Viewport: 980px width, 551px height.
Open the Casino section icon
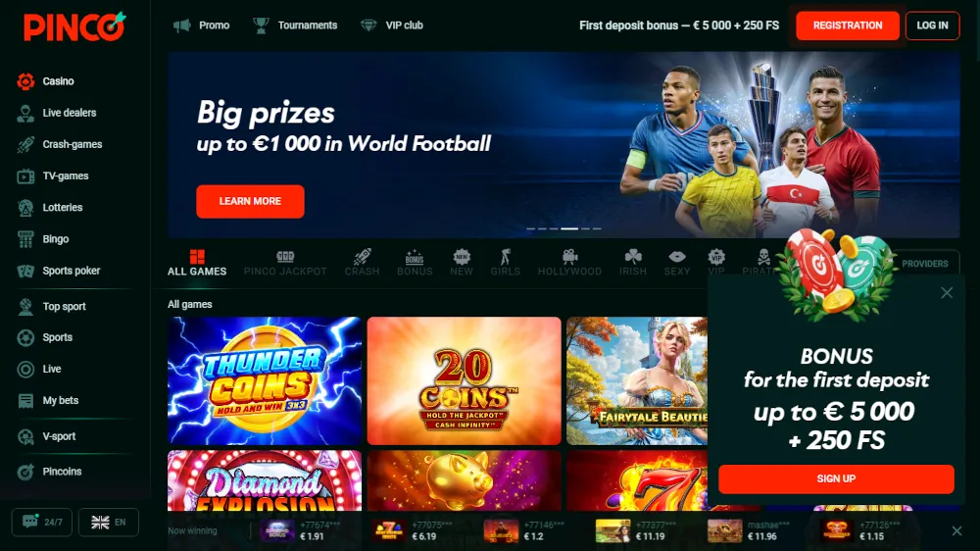click(25, 81)
